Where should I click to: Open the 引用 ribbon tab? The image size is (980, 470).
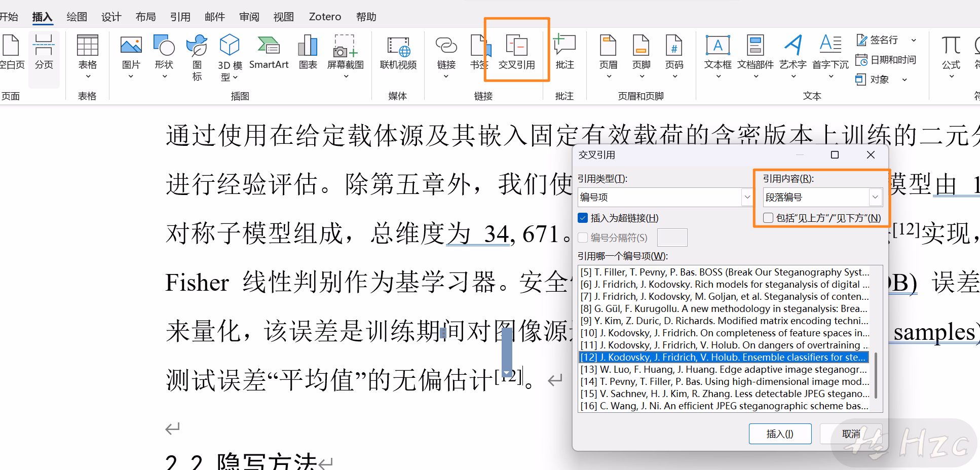(180, 17)
